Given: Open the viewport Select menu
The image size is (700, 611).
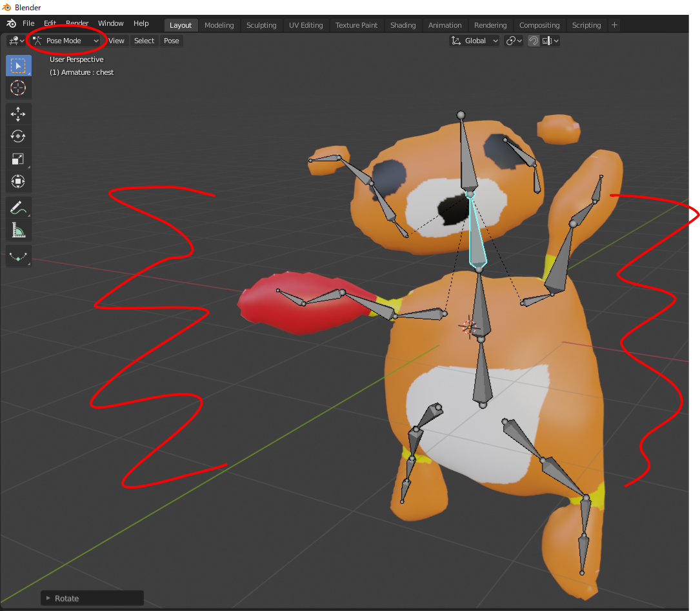Looking at the screenshot, I should (145, 41).
